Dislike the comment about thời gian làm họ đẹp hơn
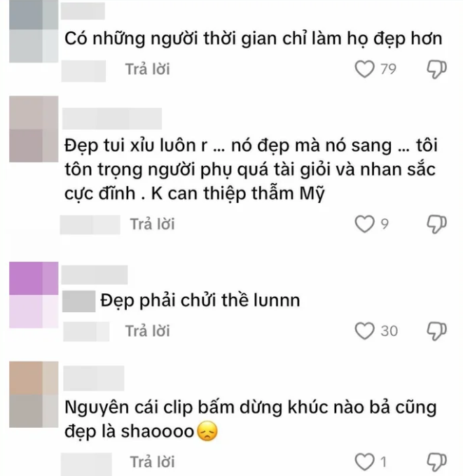The image size is (463, 476). click(x=436, y=69)
